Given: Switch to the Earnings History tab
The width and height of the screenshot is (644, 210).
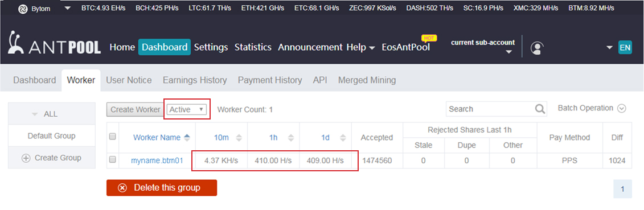Looking at the screenshot, I should point(195,80).
